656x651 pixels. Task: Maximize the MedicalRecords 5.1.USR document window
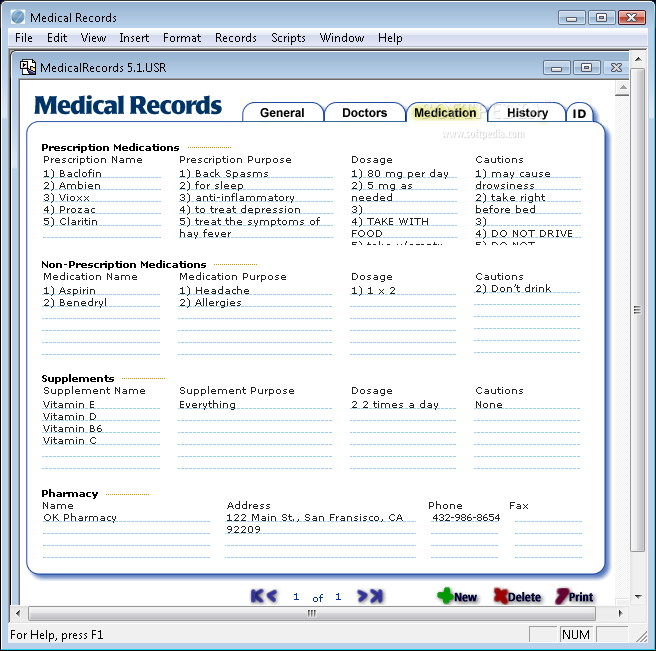pyautogui.click(x=587, y=68)
